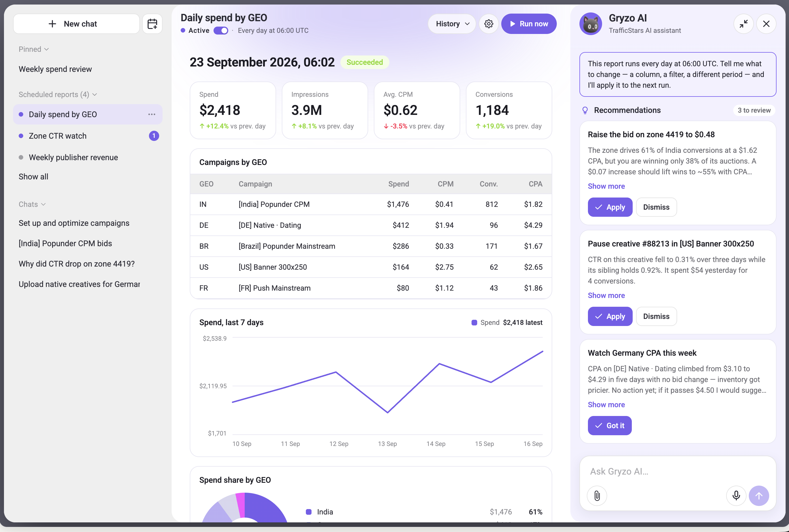Click the Impressions 3.9M summary card
Viewport: 789px width, 532px height.
tap(325, 110)
